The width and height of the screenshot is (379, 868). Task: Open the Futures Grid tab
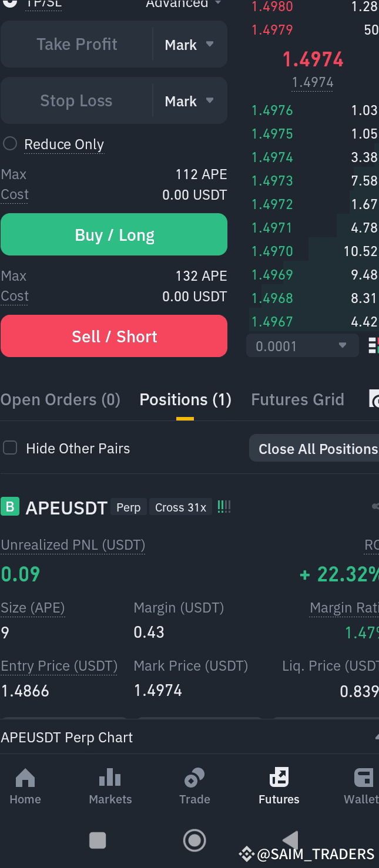[297, 399]
